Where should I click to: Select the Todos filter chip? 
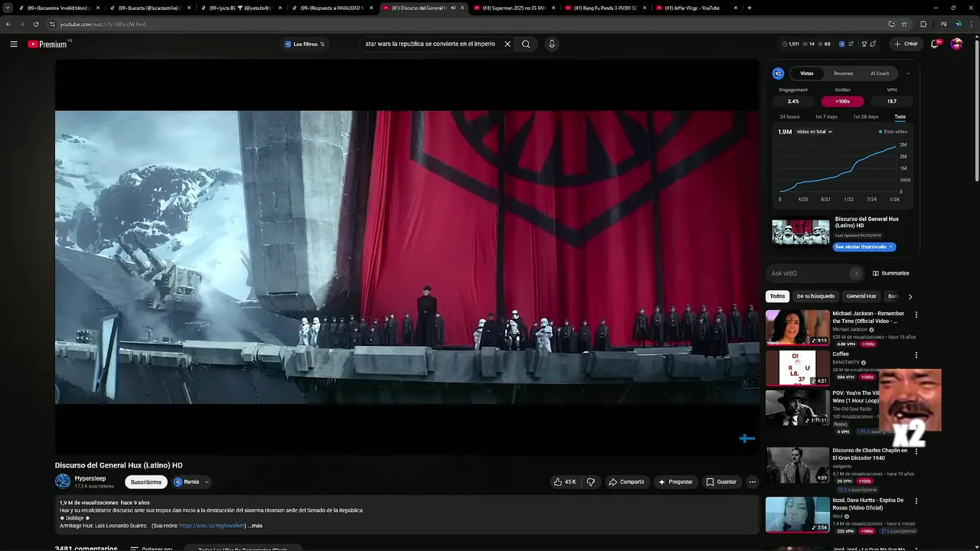pyautogui.click(x=777, y=296)
